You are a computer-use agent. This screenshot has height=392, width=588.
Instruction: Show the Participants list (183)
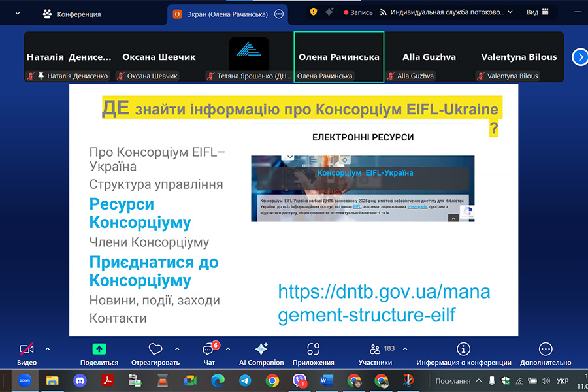pos(376,353)
